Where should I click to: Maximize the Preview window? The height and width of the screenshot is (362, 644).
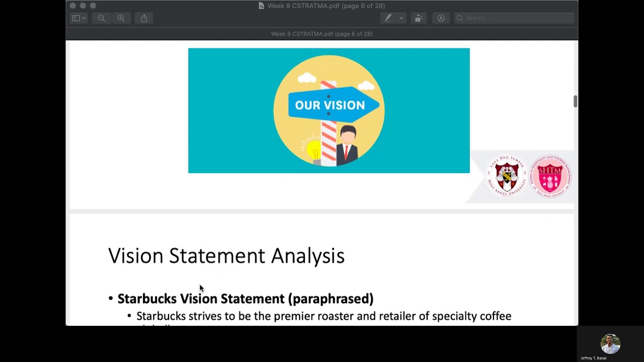93,6
